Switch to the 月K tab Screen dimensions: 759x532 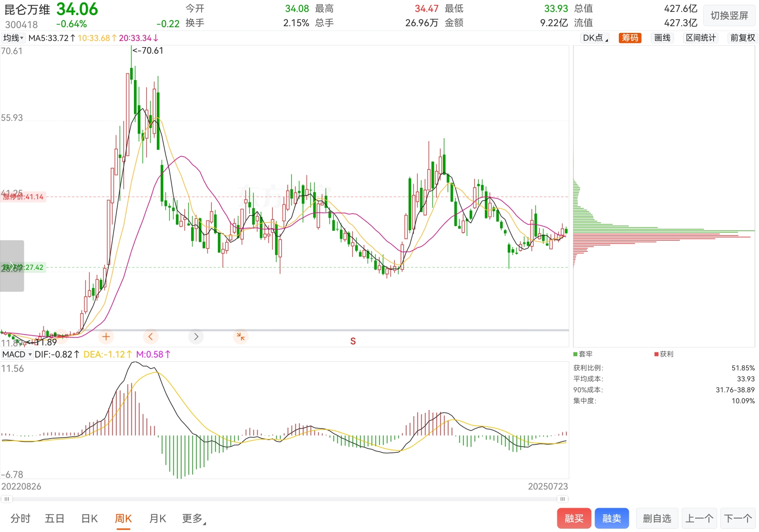tap(158, 518)
